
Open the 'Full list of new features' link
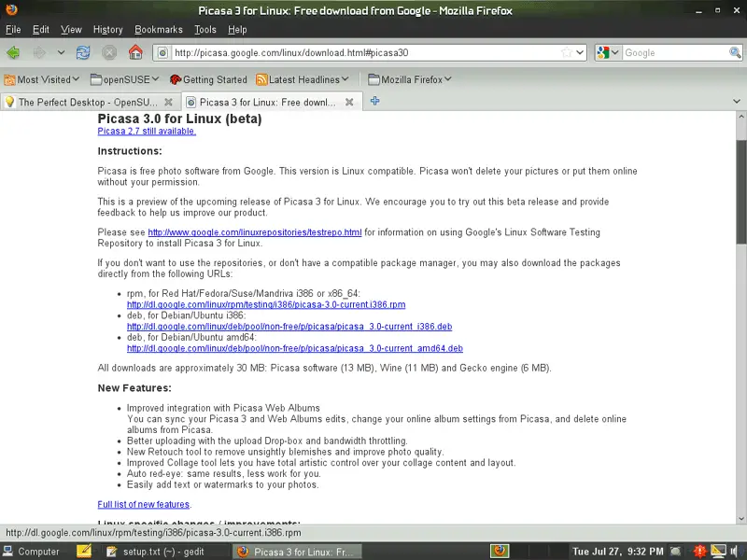[x=144, y=504]
